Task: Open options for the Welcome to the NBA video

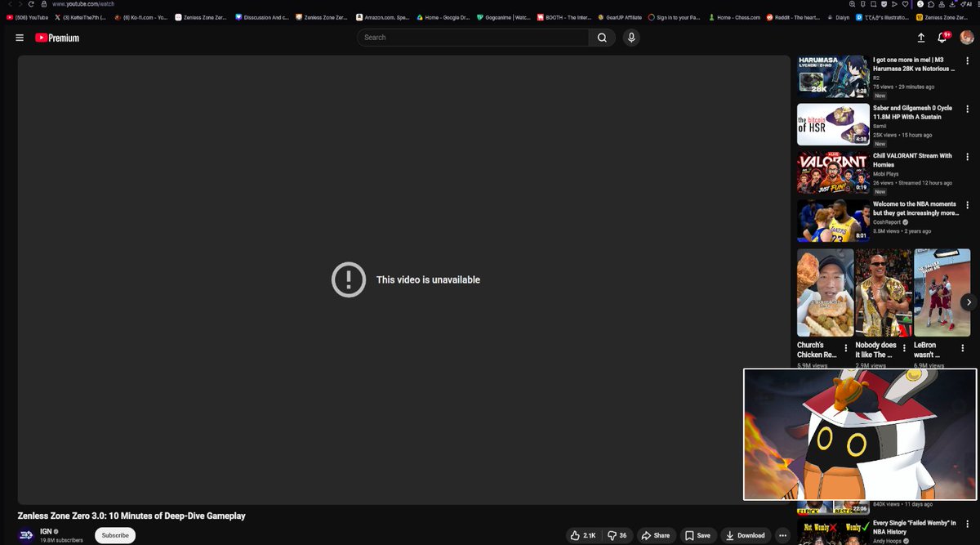Action: pos(968,205)
